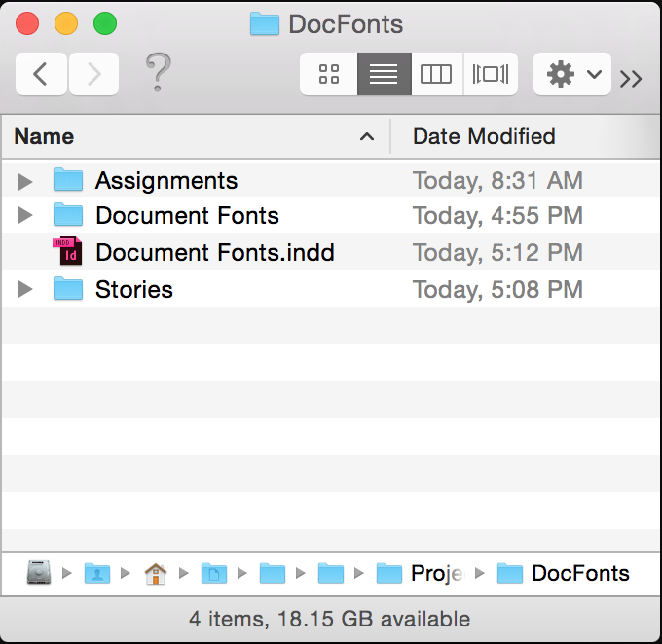Click the hard disk icon in path bar
662x644 pixels.
pos(39,574)
